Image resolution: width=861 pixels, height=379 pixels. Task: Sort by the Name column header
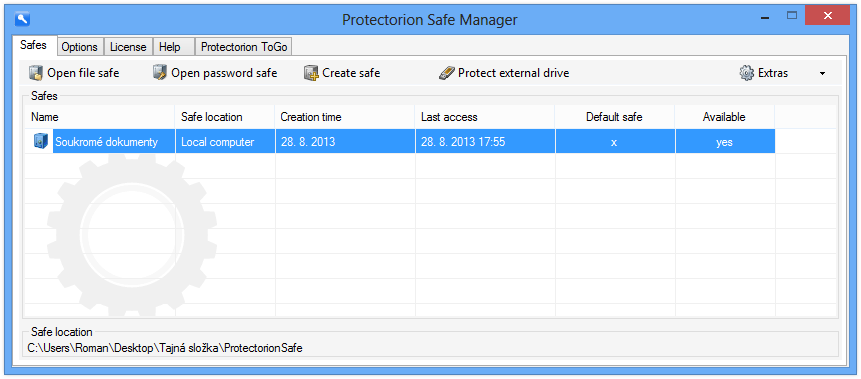tap(100, 117)
